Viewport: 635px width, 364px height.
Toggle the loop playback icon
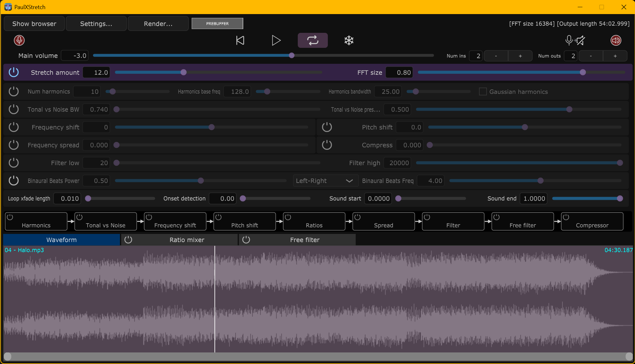[312, 40]
